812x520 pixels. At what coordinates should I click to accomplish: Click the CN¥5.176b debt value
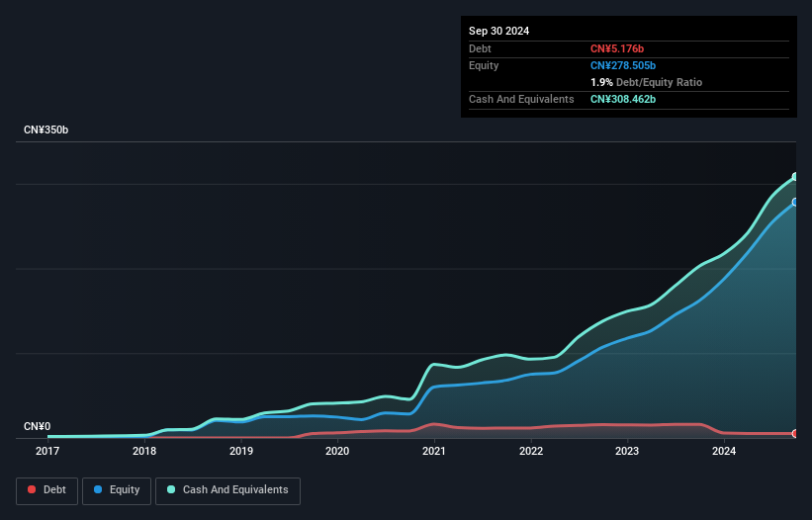point(617,48)
